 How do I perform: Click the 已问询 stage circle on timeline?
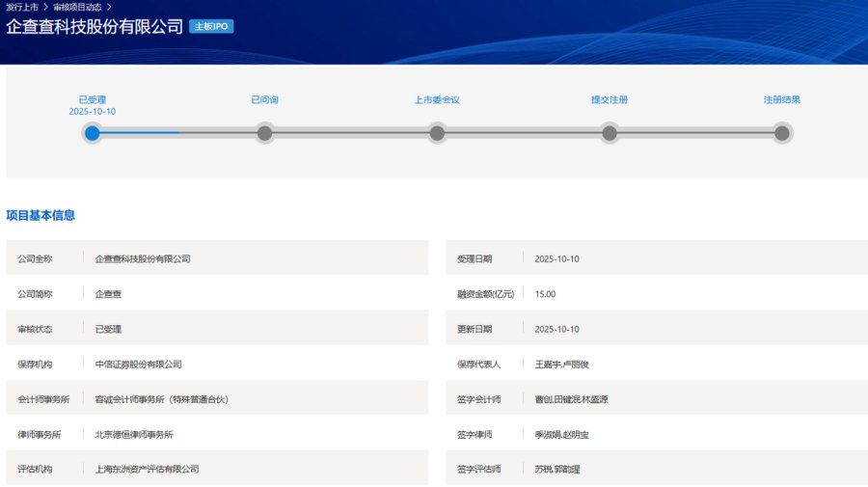pyautogui.click(x=264, y=133)
